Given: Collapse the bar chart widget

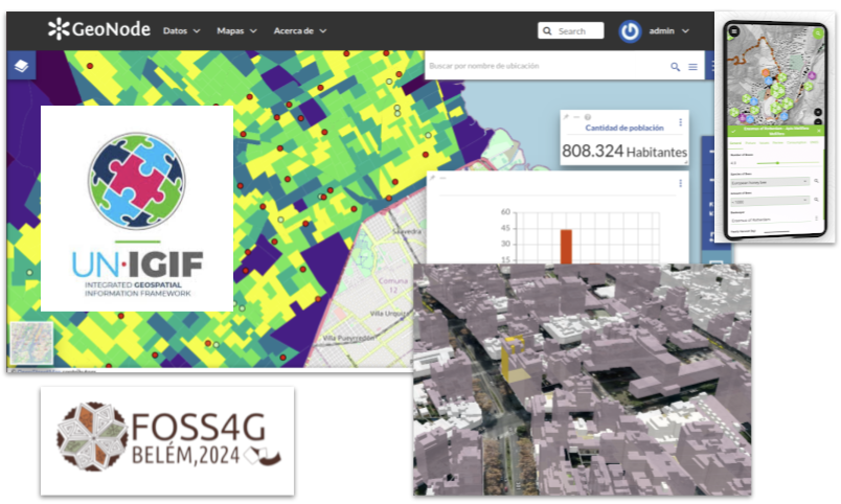Looking at the screenshot, I should point(443,178).
